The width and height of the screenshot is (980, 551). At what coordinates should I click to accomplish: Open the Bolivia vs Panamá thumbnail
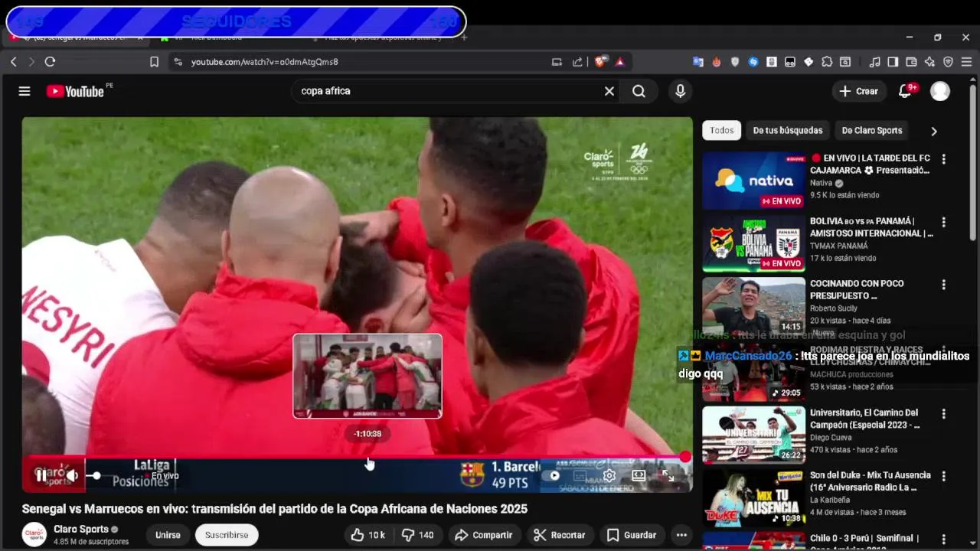[x=754, y=243]
